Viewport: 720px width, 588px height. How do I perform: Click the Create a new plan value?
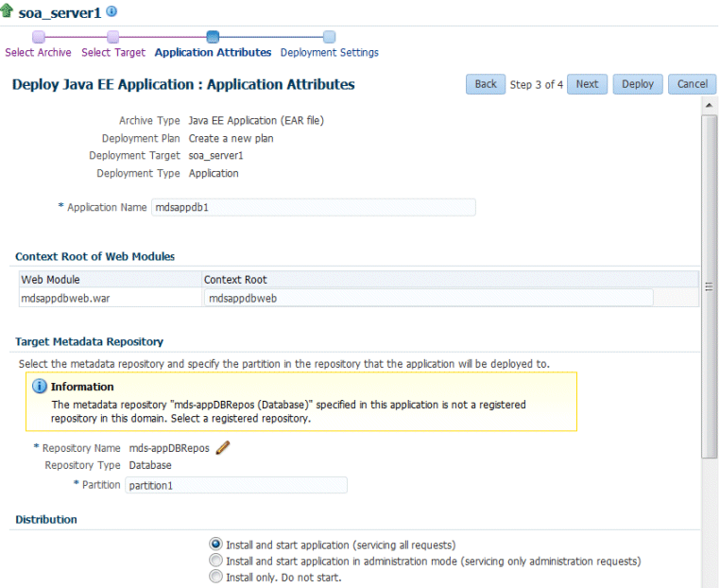point(231,138)
